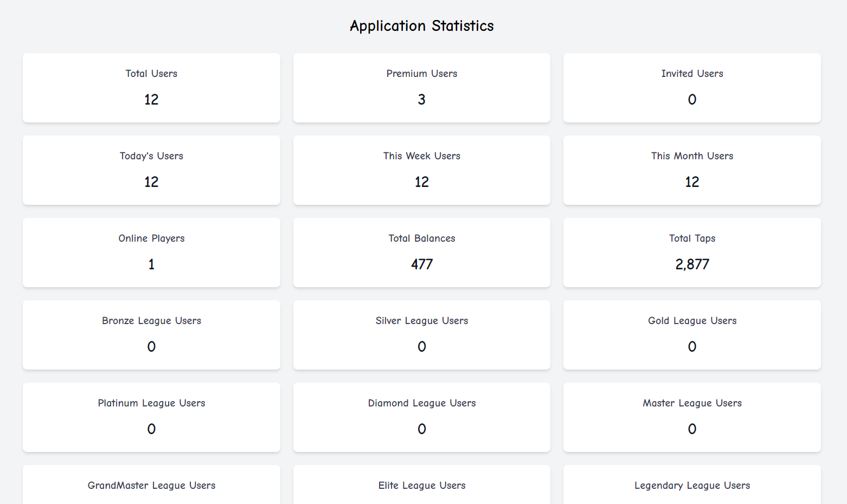
Task: Click the Platinum League Users value 0
Action: [x=151, y=429]
